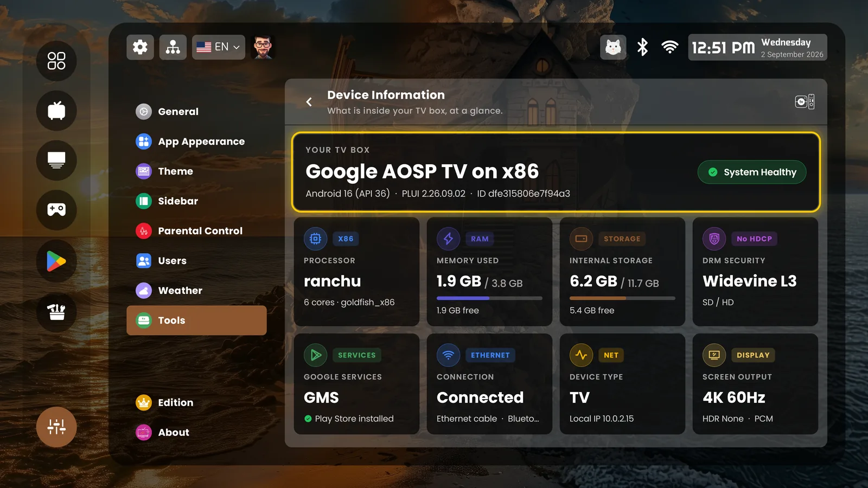Click the 4K 60Hz screen output value

click(x=734, y=398)
